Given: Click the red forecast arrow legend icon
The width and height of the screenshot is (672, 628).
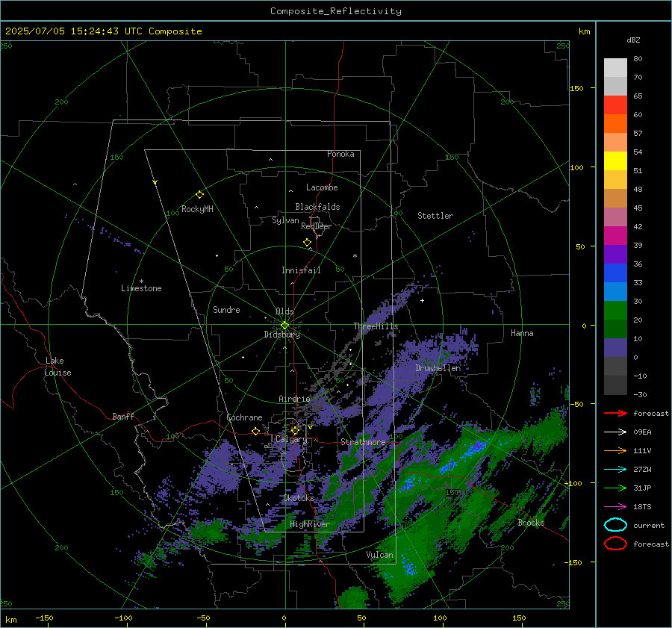Looking at the screenshot, I should coord(615,413).
